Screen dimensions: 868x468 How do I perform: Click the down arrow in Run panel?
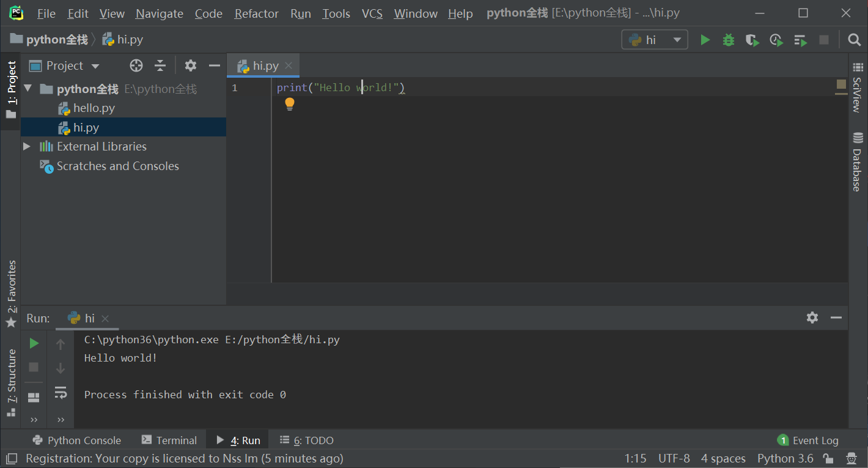(x=61, y=368)
